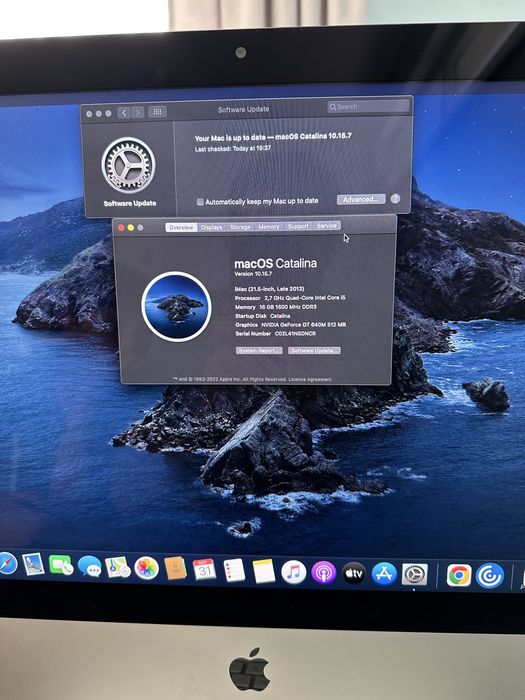
Task: Show all preferences with the grid icon
Action: pyautogui.click(x=157, y=112)
